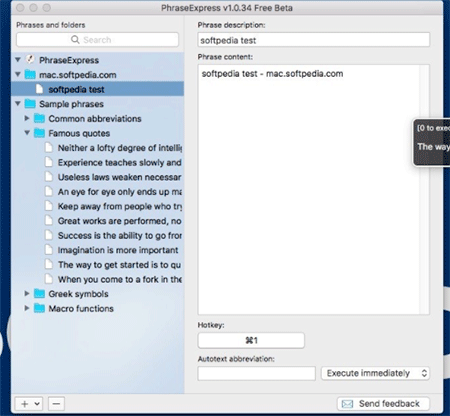This screenshot has width=450, height=416.
Task: Collapse the PhraseExpress root node
Action: [18, 60]
